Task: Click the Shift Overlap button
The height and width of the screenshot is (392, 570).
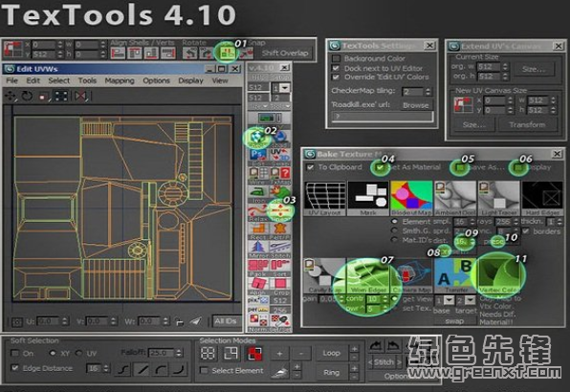Action: (285, 54)
